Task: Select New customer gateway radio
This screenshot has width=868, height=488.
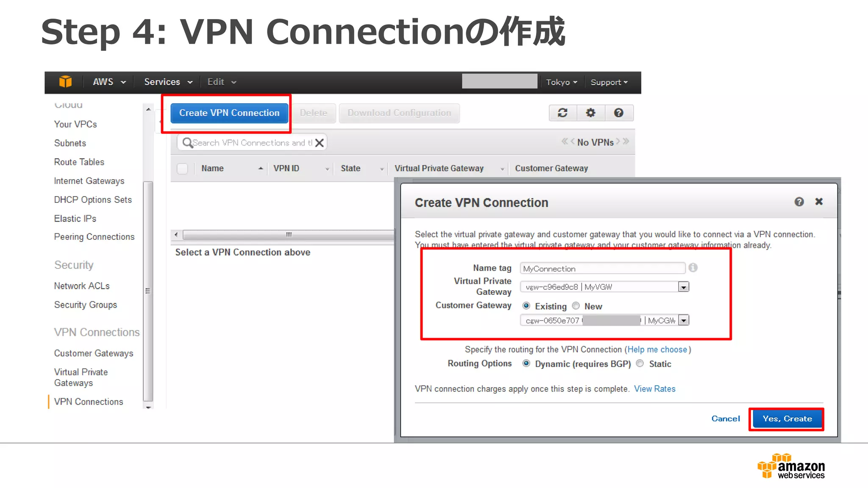Action: coord(576,305)
